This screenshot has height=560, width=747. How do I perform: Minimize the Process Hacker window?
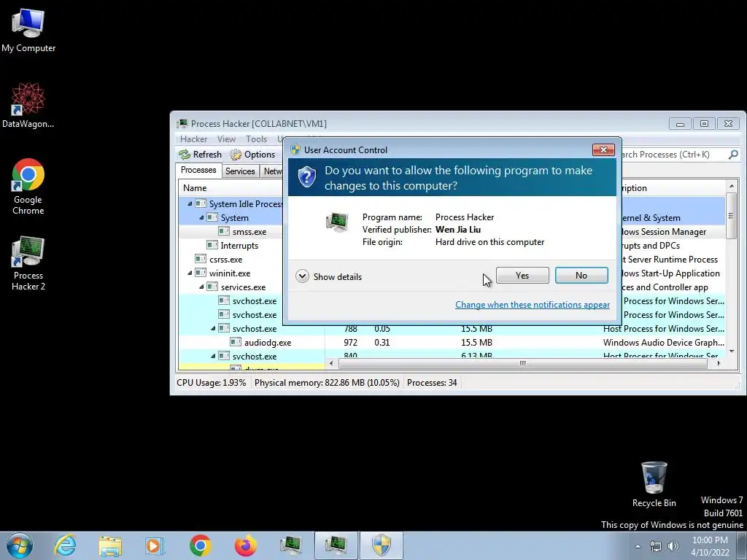[x=680, y=124]
